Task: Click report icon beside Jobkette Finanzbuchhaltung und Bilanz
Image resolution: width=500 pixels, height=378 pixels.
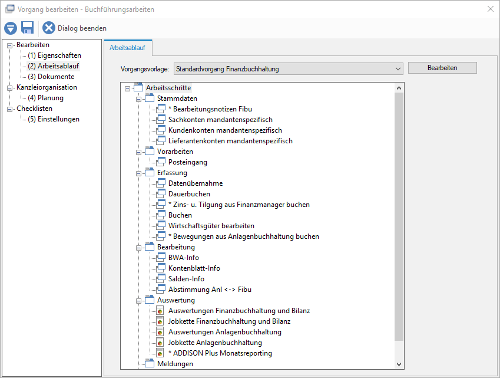Action: click(160, 321)
